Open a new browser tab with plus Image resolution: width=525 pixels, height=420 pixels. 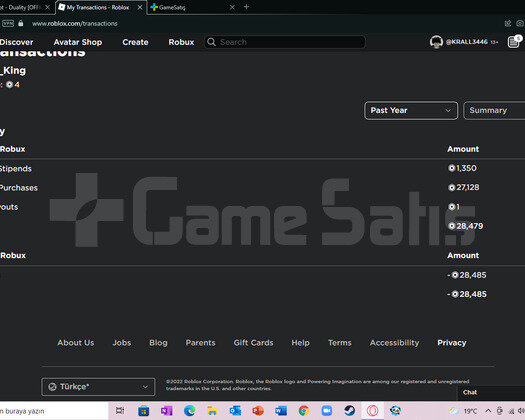click(246, 7)
